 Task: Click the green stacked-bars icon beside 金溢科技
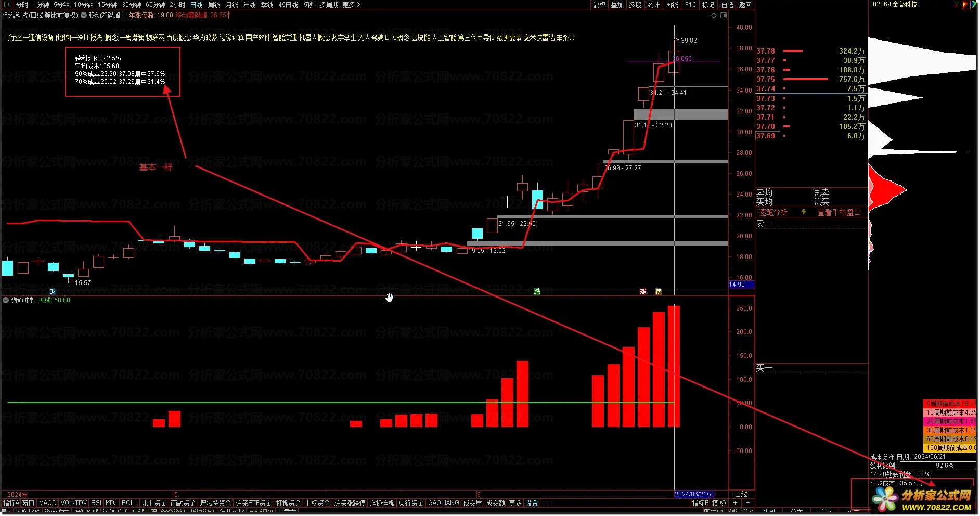(957, 5)
